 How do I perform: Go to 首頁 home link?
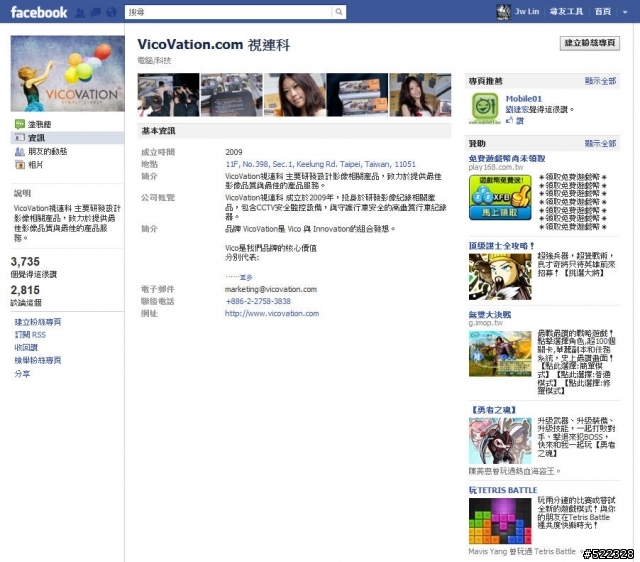pos(603,11)
